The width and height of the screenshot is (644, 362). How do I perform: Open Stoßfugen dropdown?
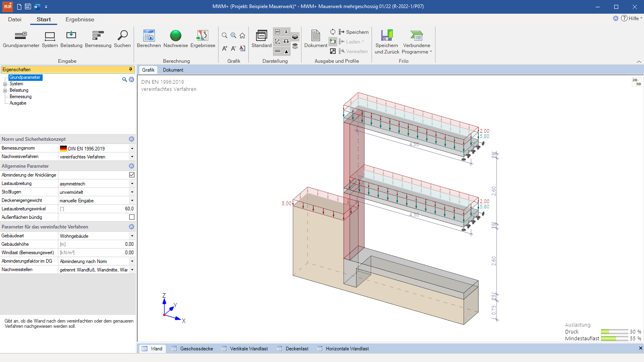(132, 192)
